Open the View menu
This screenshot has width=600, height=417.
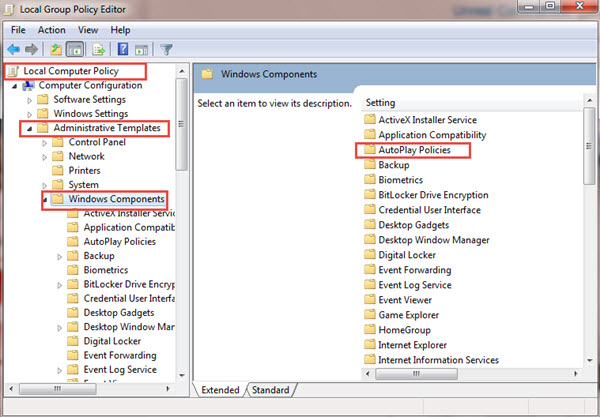pos(88,30)
